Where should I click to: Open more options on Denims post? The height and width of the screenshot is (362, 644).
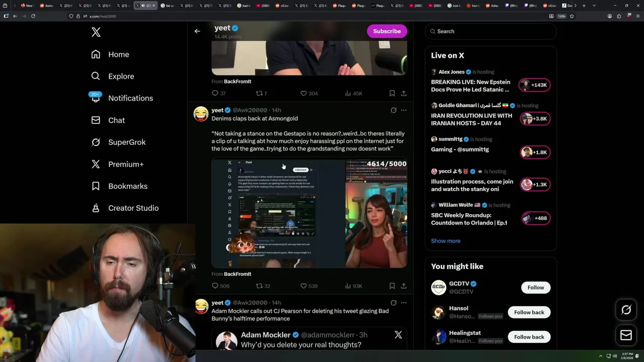click(404, 110)
